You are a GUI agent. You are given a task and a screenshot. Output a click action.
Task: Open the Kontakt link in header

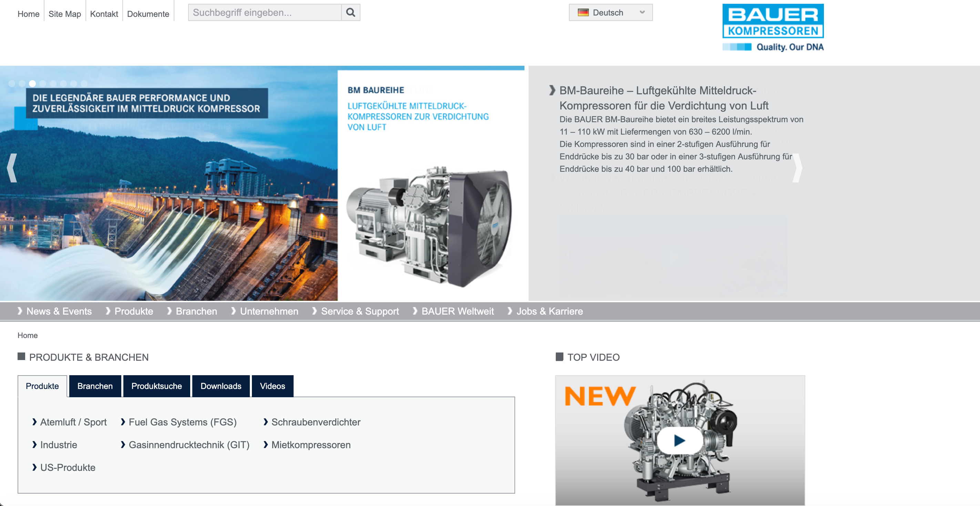[104, 14]
